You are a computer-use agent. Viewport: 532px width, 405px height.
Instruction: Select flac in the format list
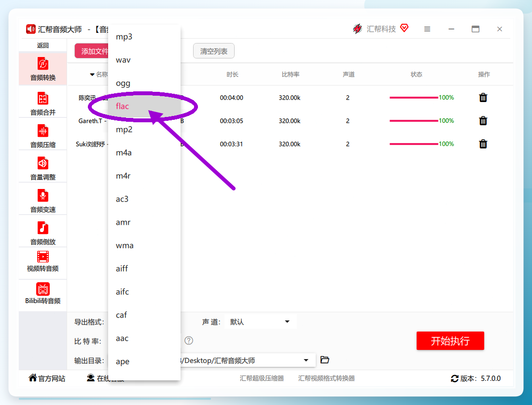click(144, 106)
